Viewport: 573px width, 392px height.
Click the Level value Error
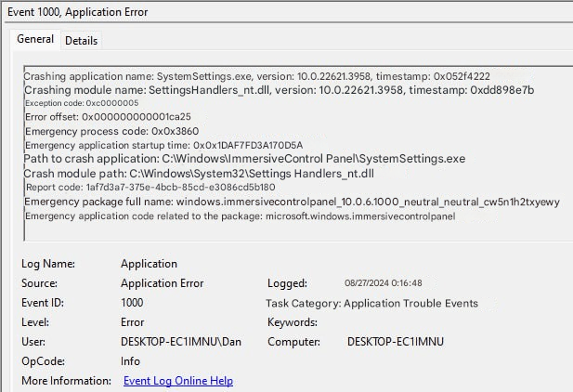(132, 322)
